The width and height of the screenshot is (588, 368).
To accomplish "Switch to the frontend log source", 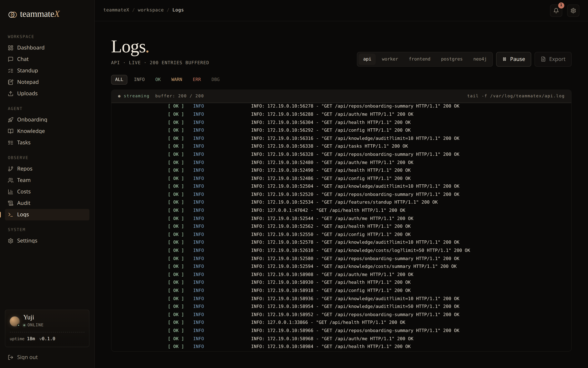I will pyautogui.click(x=419, y=59).
